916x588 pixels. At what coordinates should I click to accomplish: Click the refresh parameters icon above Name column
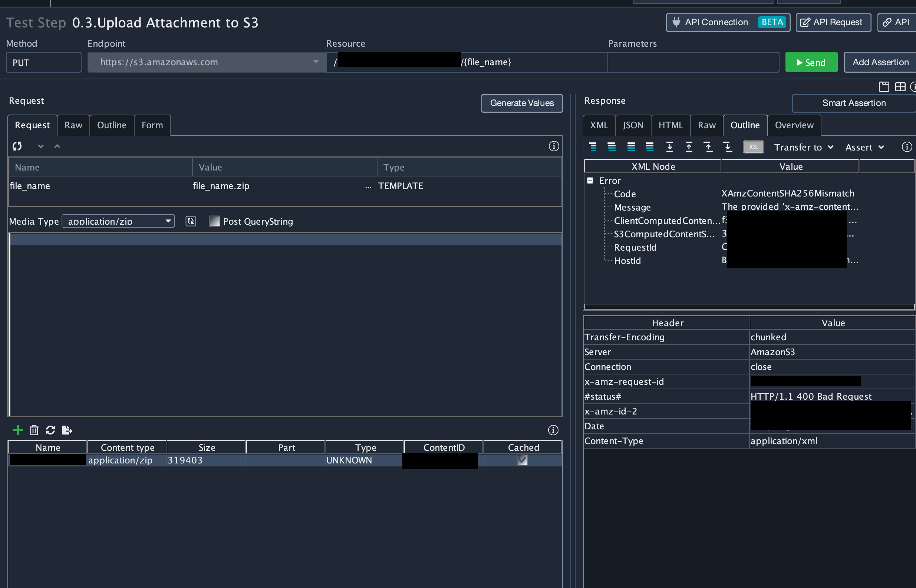tap(17, 146)
